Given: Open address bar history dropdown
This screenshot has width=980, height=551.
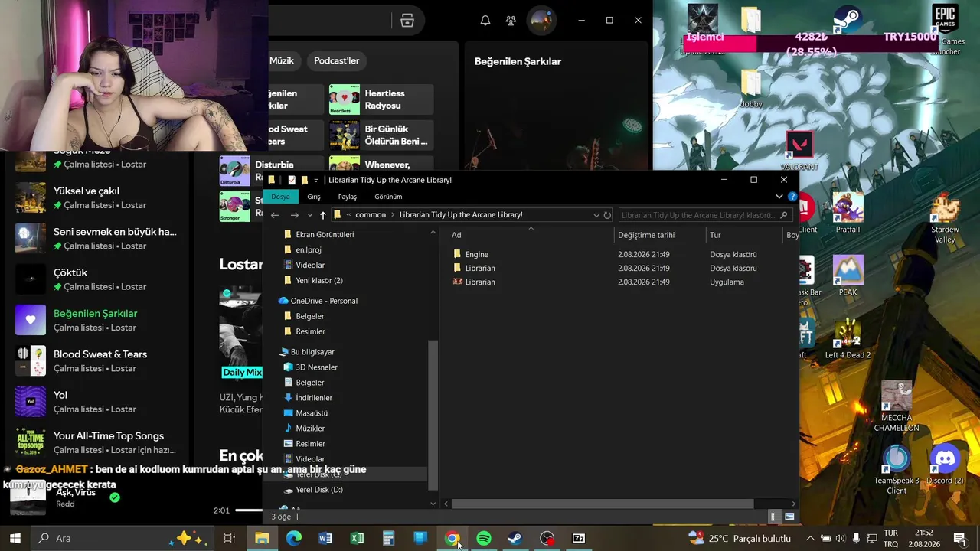Looking at the screenshot, I should pyautogui.click(x=596, y=215).
